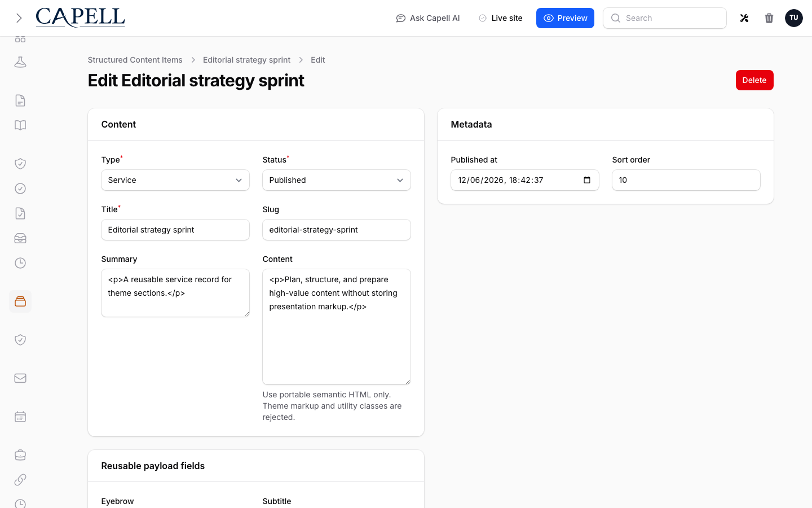Open the chain link sidebar icon

point(20,480)
